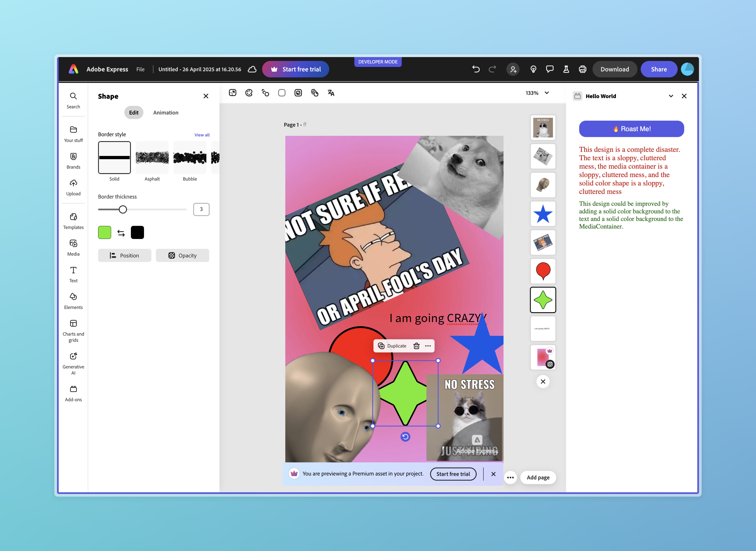Screen dimensions: 756x551
Task: Open the File menu
Action: pyautogui.click(x=140, y=69)
